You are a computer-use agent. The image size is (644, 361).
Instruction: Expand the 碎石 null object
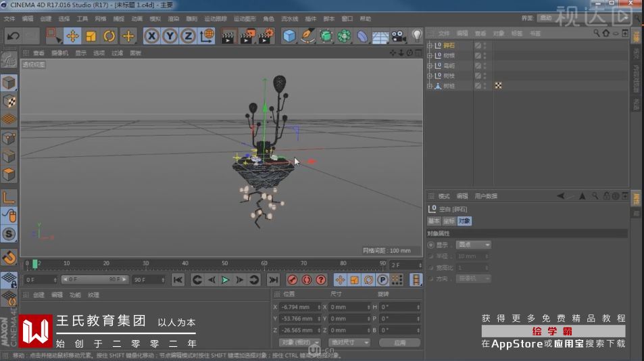(x=430, y=45)
